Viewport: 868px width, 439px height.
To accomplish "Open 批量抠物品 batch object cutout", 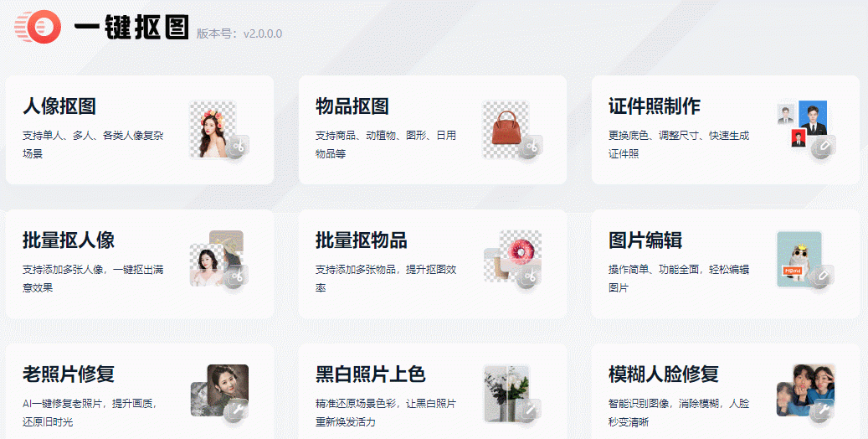I will coord(433,264).
